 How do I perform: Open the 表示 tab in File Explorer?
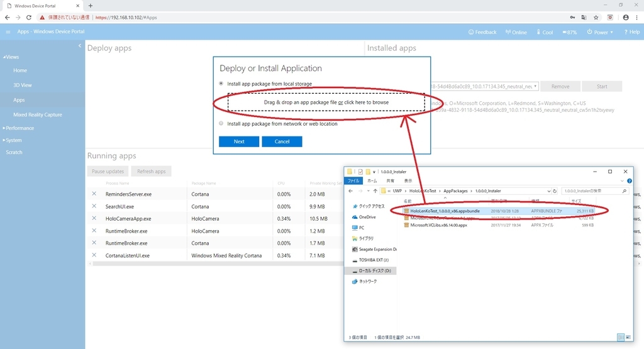tap(408, 180)
